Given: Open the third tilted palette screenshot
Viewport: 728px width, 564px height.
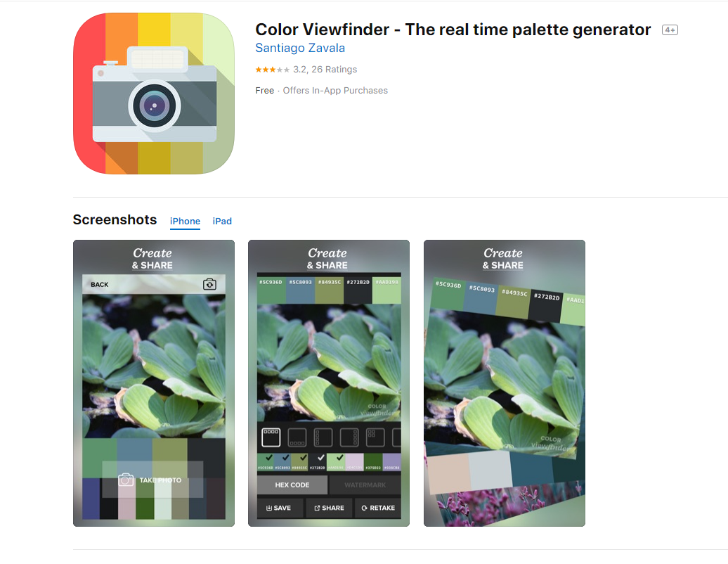Looking at the screenshot, I should coord(505,383).
